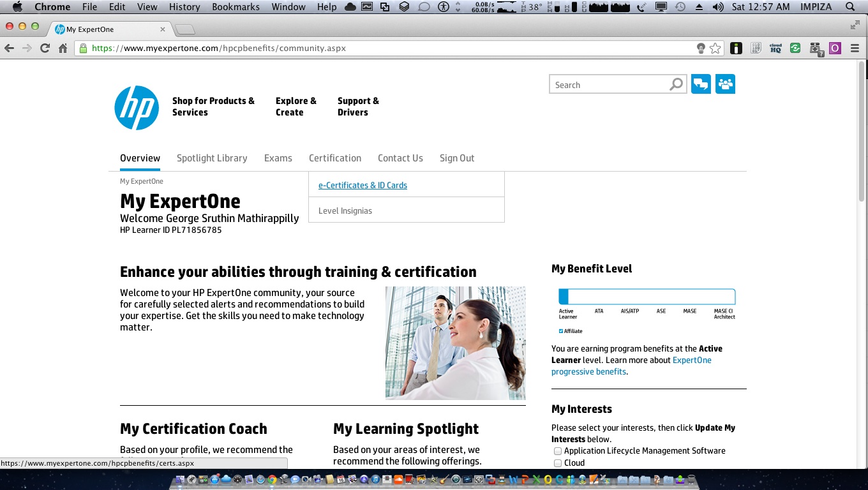Screen dimensions: 868x490
Task: Toggle the Affiliate checkbox
Action: point(561,331)
